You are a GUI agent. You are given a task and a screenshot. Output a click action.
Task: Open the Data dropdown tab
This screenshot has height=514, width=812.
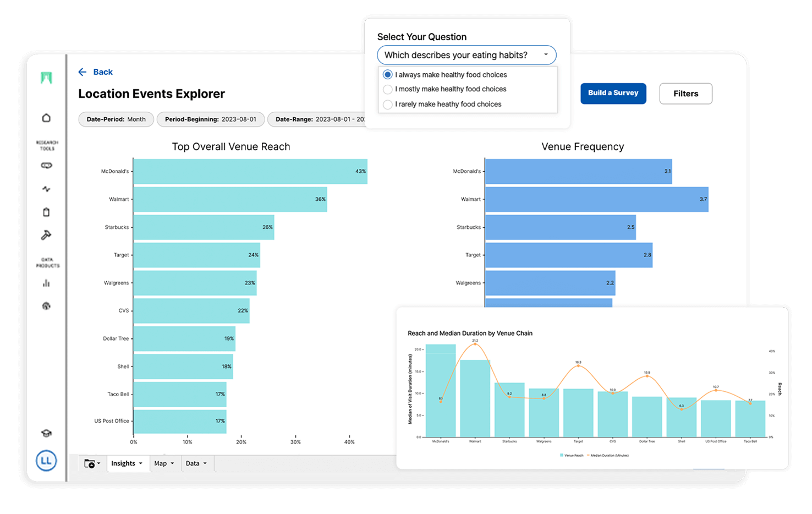(x=196, y=463)
